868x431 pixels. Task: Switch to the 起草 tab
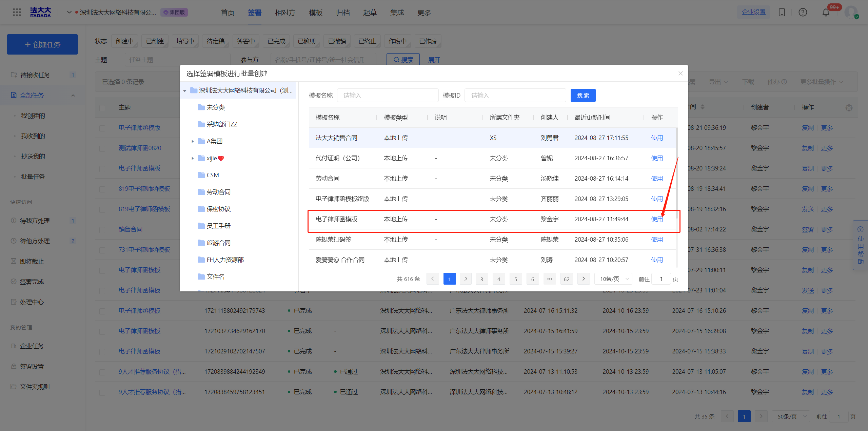point(370,13)
